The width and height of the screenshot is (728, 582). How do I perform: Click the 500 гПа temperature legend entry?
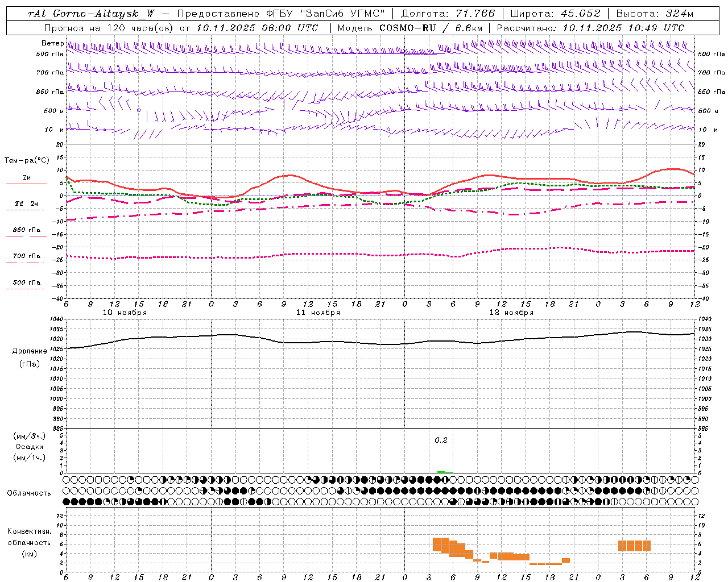click(x=26, y=282)
